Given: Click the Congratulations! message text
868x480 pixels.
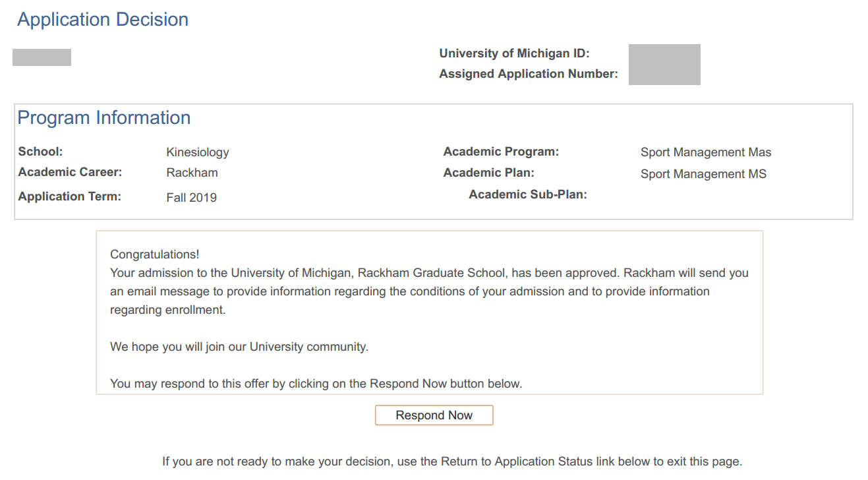Looking at the screenshot, I should (x=154, y=255).
